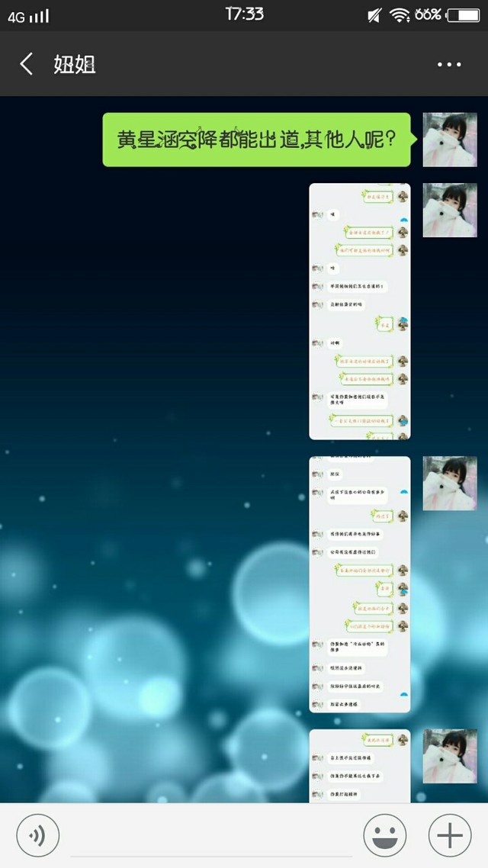
Task: Tap the muted sound status icon
Action: [x=374, y=15]
